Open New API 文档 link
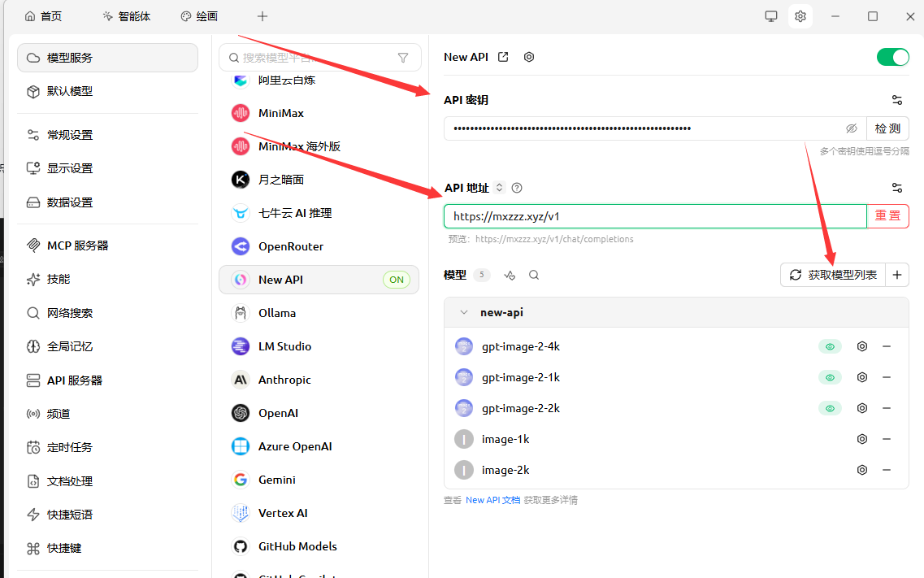The image size is (924, 578). click(492, 500)
